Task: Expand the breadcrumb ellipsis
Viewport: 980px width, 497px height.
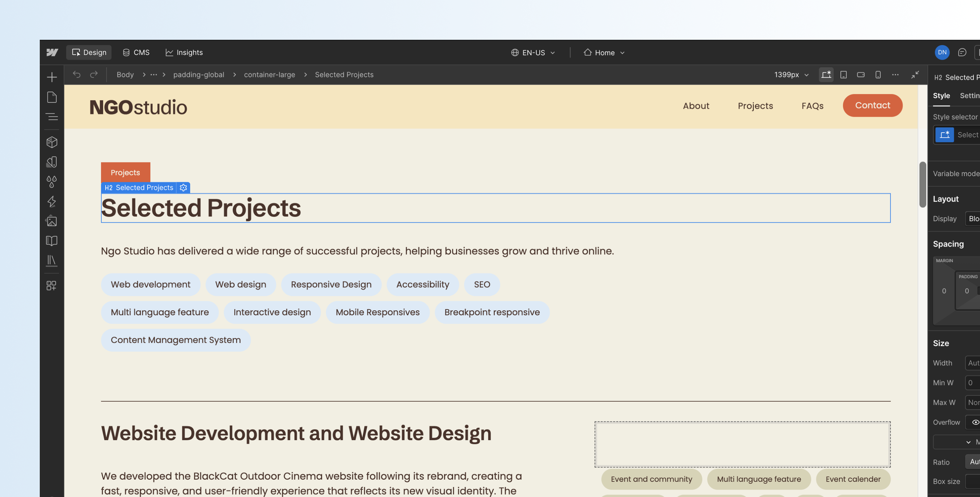Action: (154, 75)
